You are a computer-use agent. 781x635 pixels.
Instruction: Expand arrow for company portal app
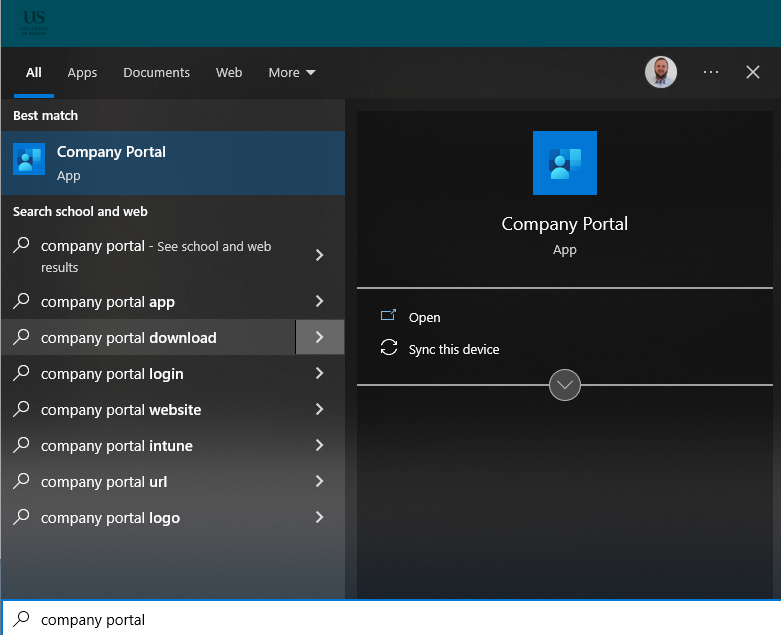tap(320, 301)
